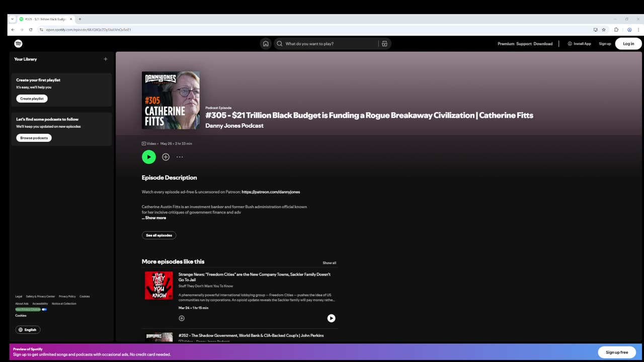Open the #252 Shadow Government episode title
The height and width of the screenshot is (362, 644).
click(251, 335)
